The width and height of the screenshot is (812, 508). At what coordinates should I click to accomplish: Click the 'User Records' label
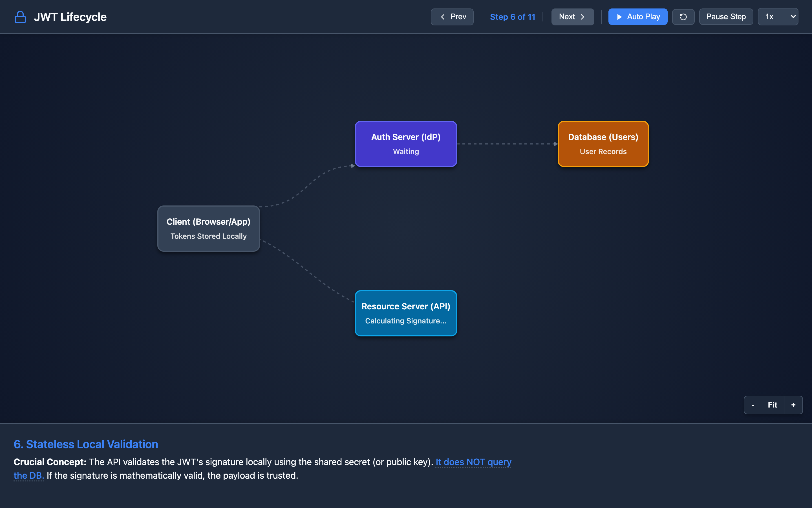603,152
